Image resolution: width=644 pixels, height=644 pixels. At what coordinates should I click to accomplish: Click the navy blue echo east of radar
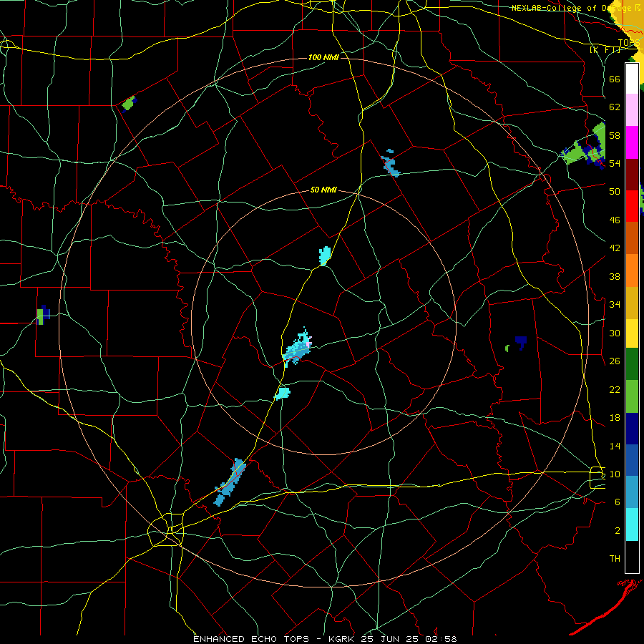point(521,342)
